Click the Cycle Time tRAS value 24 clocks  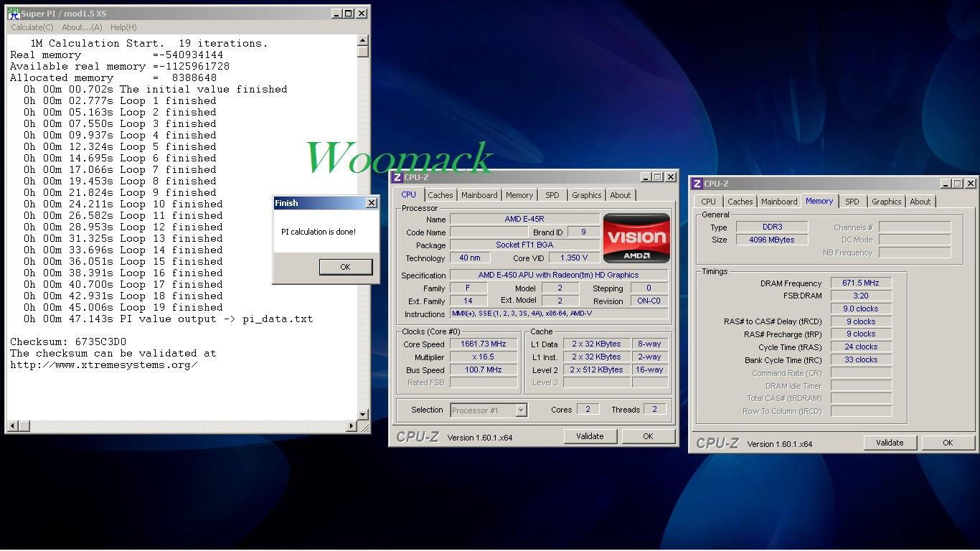(861, 347)
